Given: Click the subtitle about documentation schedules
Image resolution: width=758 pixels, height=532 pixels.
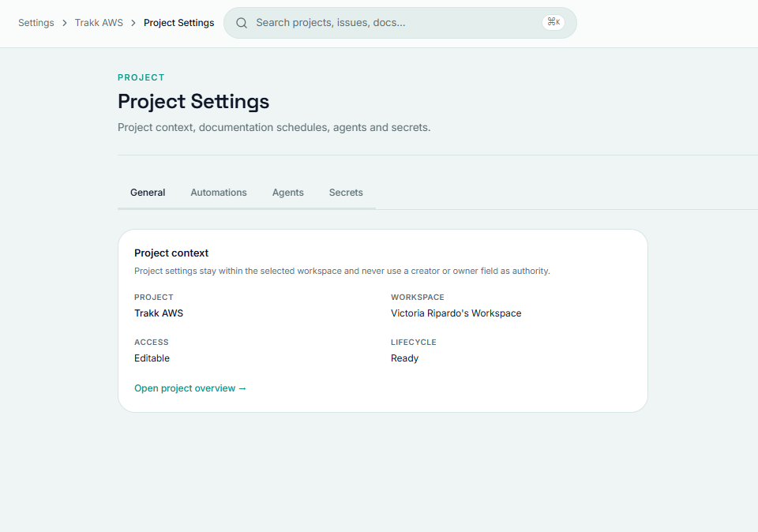Looking at the screenshot, I should 274,127.
